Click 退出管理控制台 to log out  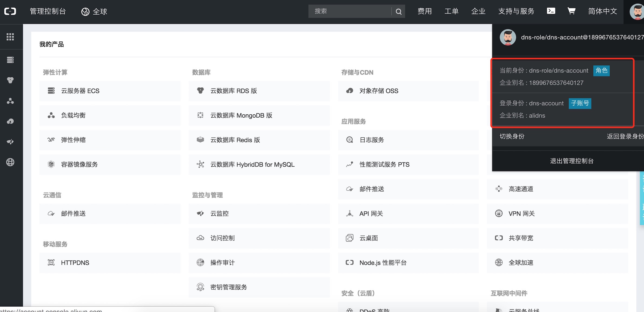point(572,161)
